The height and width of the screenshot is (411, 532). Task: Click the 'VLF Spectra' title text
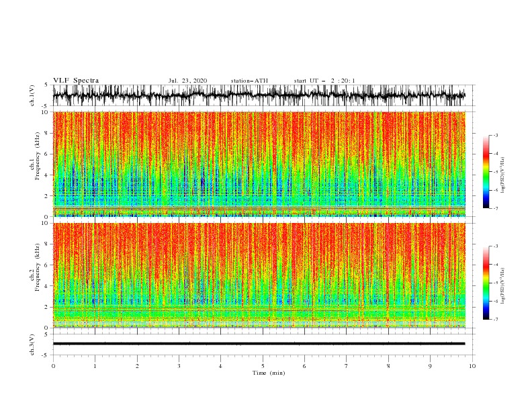[76, 81]
